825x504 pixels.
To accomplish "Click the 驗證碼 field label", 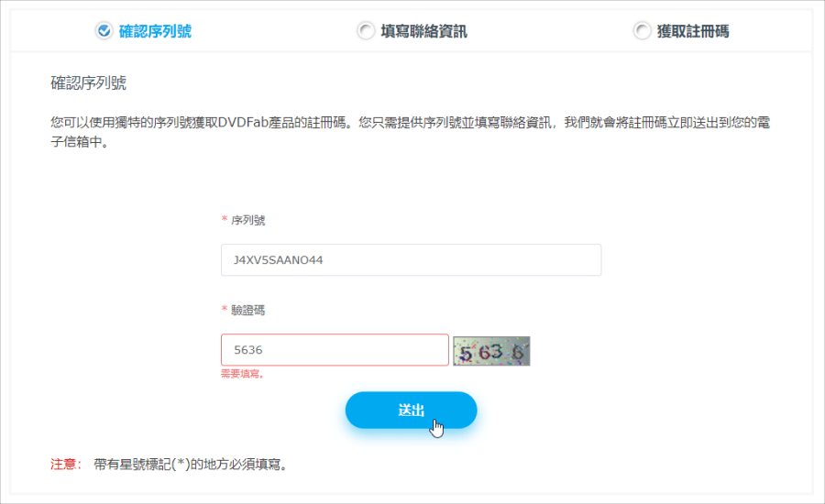I will click(x=247, y=311).
